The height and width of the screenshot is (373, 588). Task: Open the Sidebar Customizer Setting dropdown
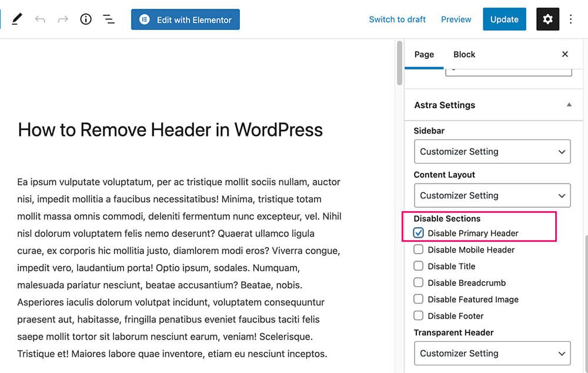click(492, 151)
